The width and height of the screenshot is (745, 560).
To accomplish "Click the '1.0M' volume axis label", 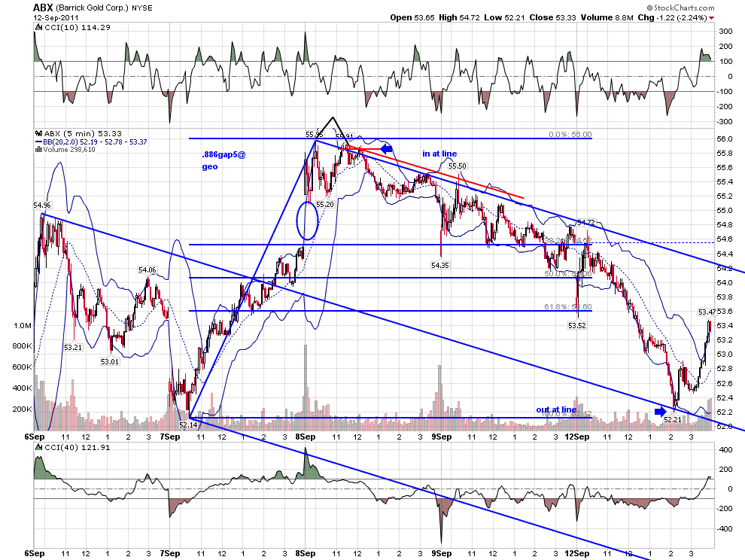I will [23, 326].
